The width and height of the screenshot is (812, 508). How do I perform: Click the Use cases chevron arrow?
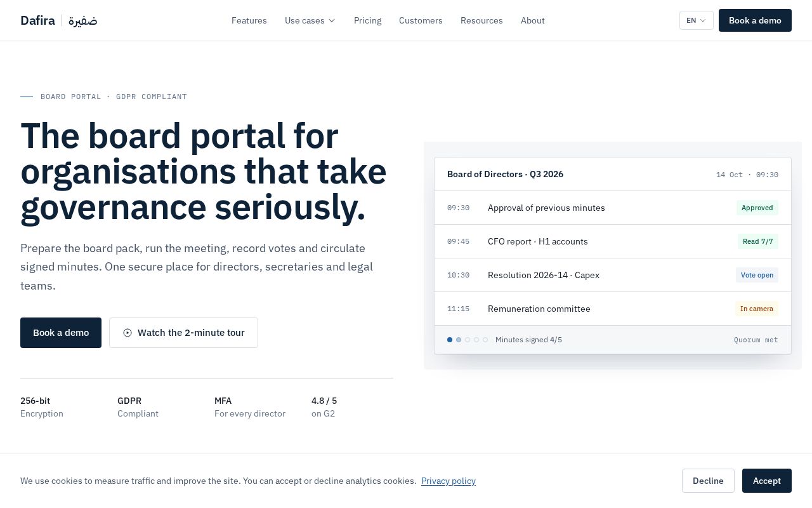coord(331,20)
